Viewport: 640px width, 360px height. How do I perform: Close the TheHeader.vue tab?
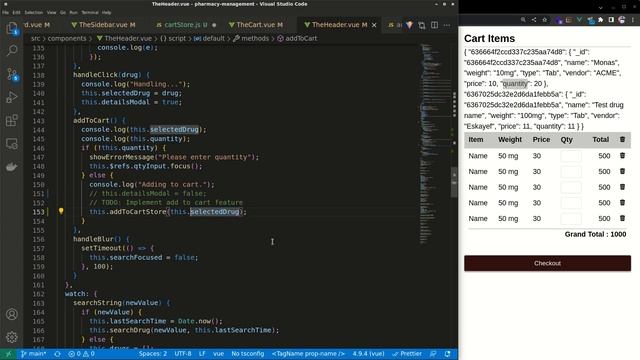click(x=374, y=25)
